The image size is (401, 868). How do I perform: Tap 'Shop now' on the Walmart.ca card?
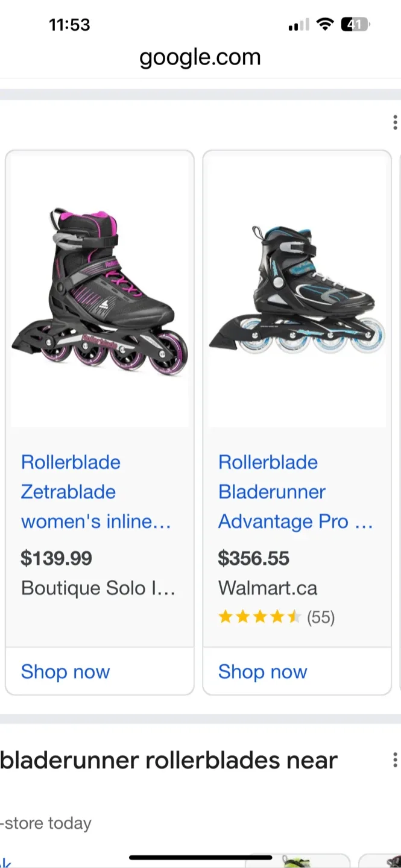tap(263, 671)
